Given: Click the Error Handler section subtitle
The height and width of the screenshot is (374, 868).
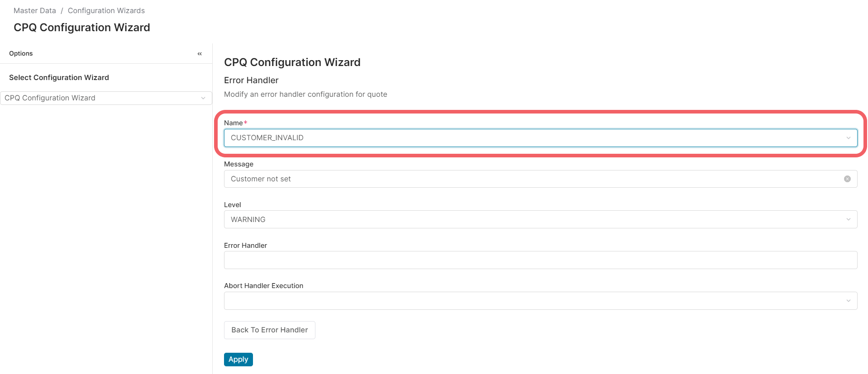Looking at the screenshot, I should click(251, 80).
